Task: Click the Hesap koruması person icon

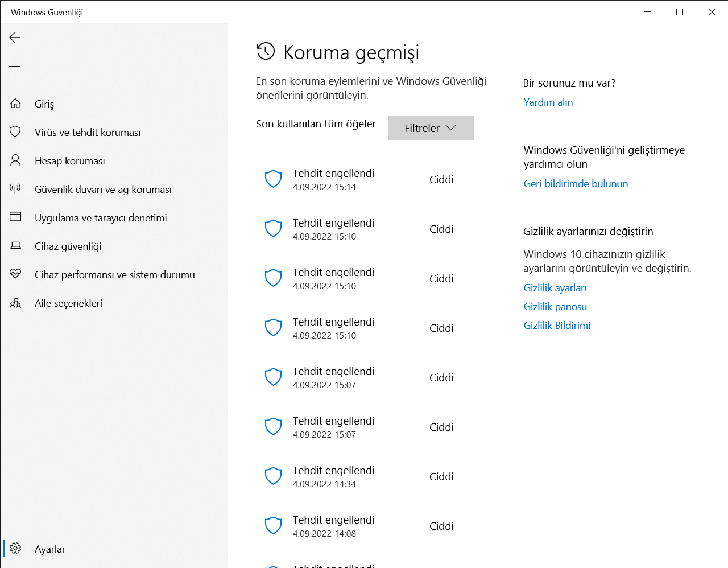Action: [x=15, y=160]
